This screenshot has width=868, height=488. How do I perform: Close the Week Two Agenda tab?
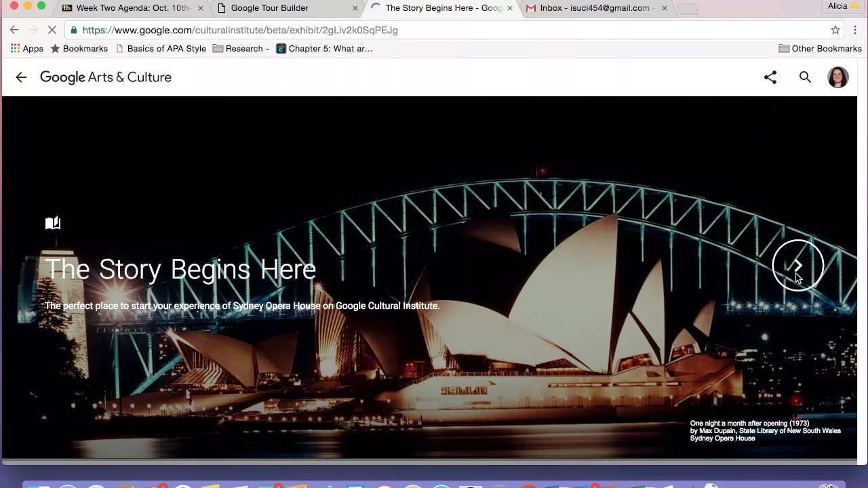[x=201, y=8]
